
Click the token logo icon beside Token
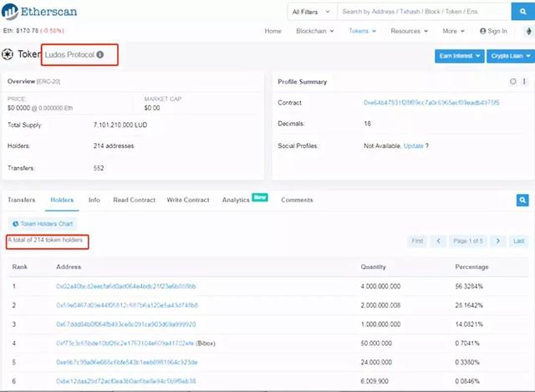pyautogui.click(x=8, y=54)
